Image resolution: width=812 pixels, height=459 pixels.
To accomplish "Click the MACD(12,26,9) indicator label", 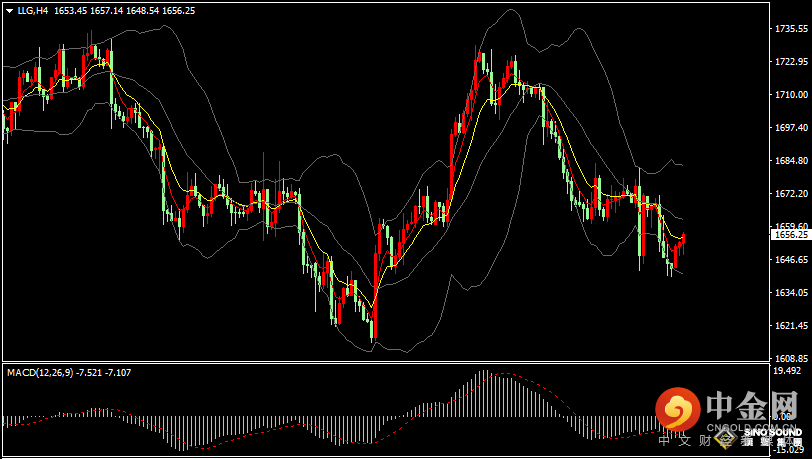I will pyautogui.click(x=40, y=372).
